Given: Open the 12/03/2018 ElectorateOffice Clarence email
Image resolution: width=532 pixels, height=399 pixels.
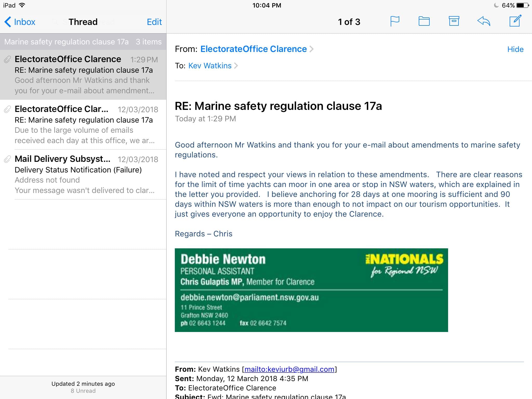Looking at the screenshot, I should click(x=83, y=125).
